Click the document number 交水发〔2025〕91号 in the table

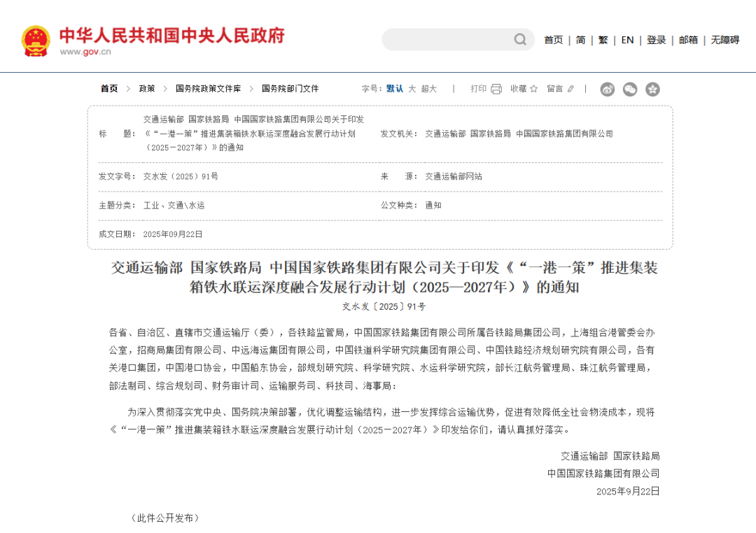click(181, 176)
